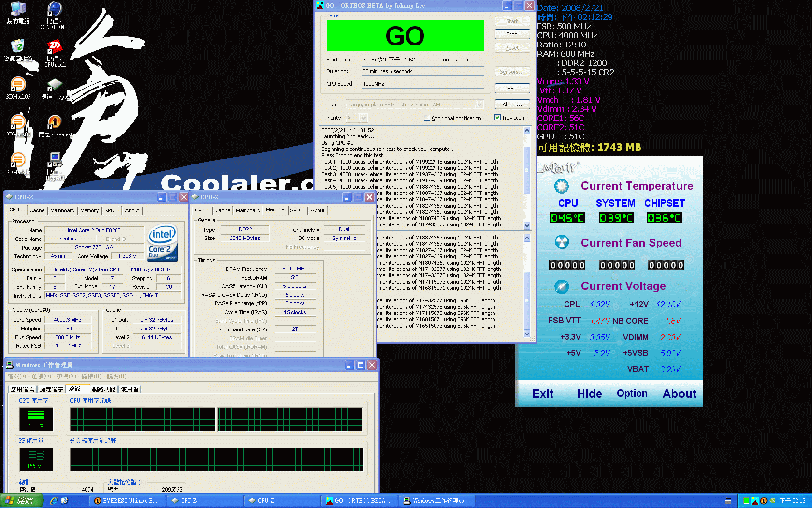Screen dimensions: 812x508
Task: Open the Mainboard tab in left CPU-Z
Action: pyautogui.click(x=62, y=210)
